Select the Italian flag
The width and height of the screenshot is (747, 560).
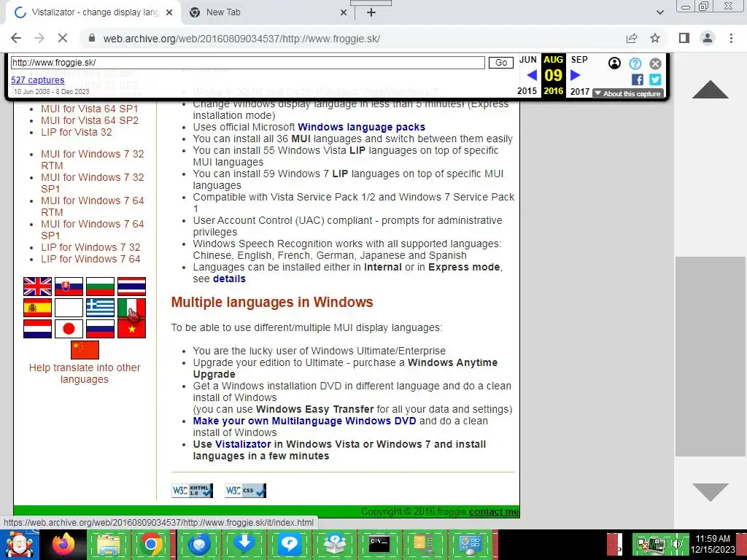[x=131, y=308]
